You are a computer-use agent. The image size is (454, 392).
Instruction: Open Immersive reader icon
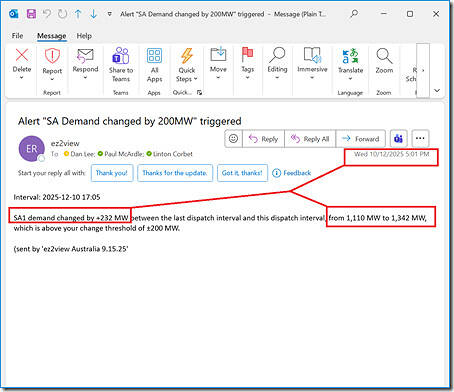[312, 55]
